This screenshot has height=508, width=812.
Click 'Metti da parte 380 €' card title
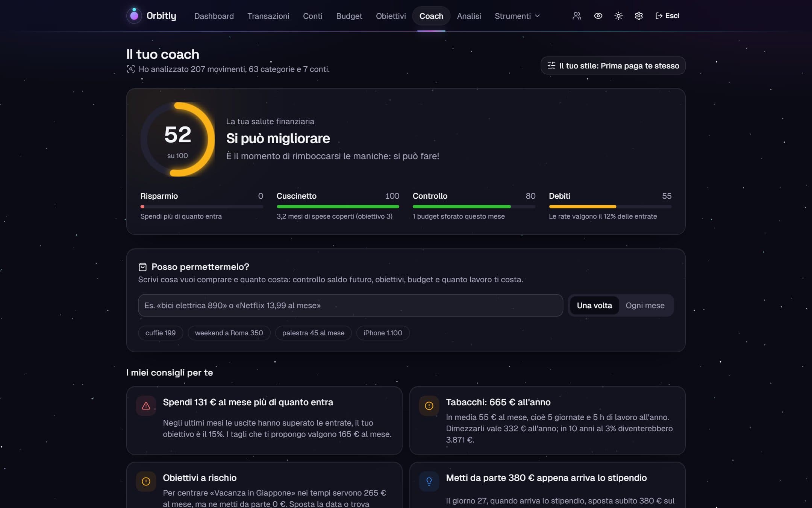click(x=546, y=478)
